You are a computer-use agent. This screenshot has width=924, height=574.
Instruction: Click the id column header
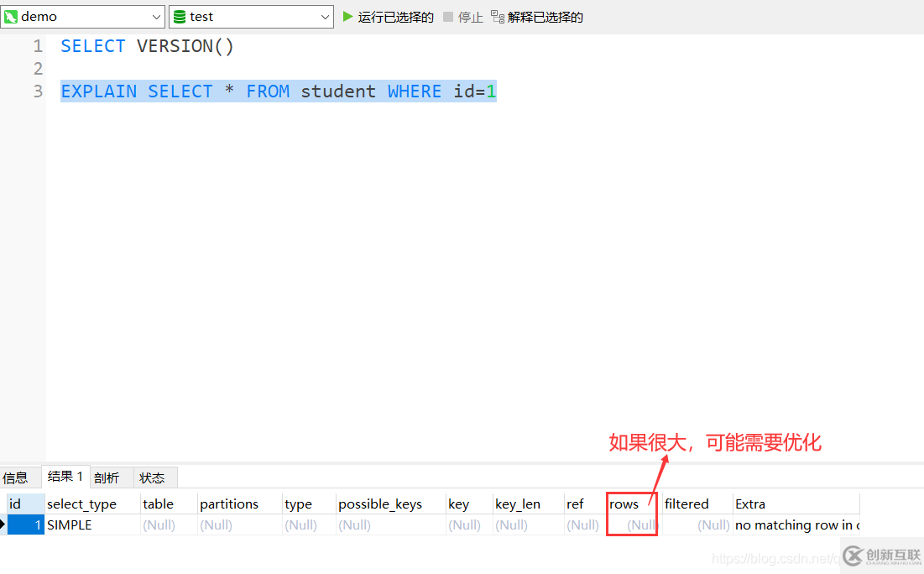click(26, 504)
